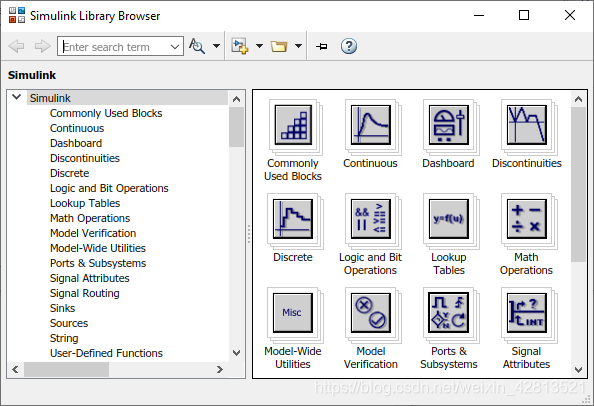The width and height of the screenshot is (594, 406).
Task: Open the Signal Attributes library icon
Action: [x=527, y=313]
